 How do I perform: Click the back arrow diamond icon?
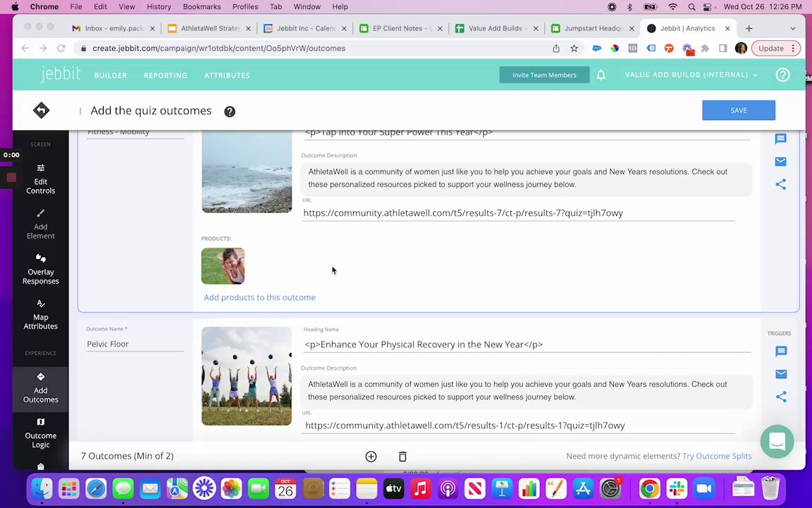tap(42, 110)
